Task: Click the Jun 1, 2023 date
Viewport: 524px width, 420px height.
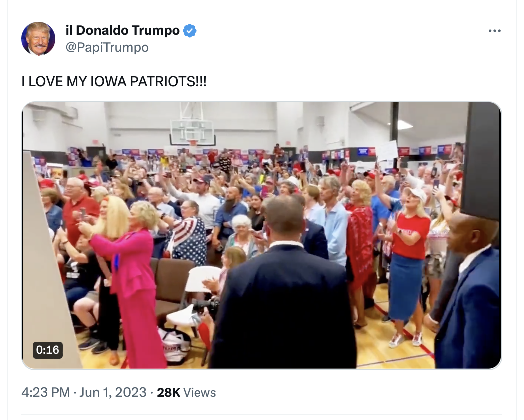Action: pyautogui.click(x=113, y=392)
